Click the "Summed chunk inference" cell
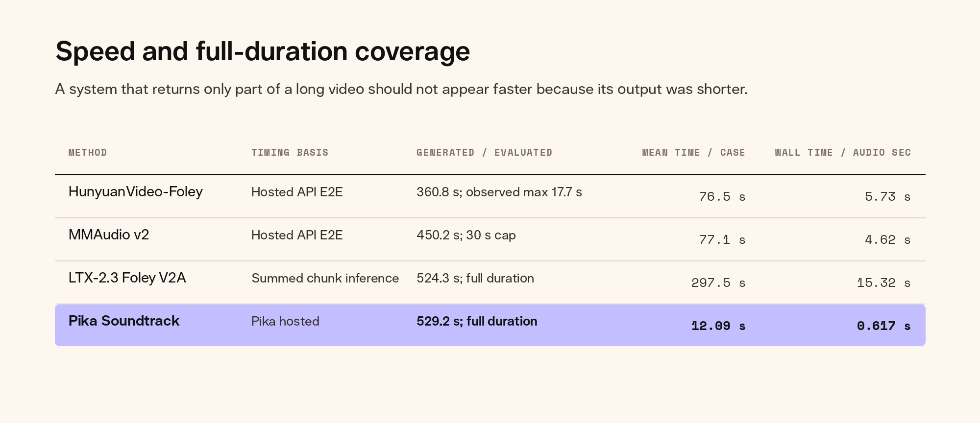980x423 pixels. click(x=325, y=278)
